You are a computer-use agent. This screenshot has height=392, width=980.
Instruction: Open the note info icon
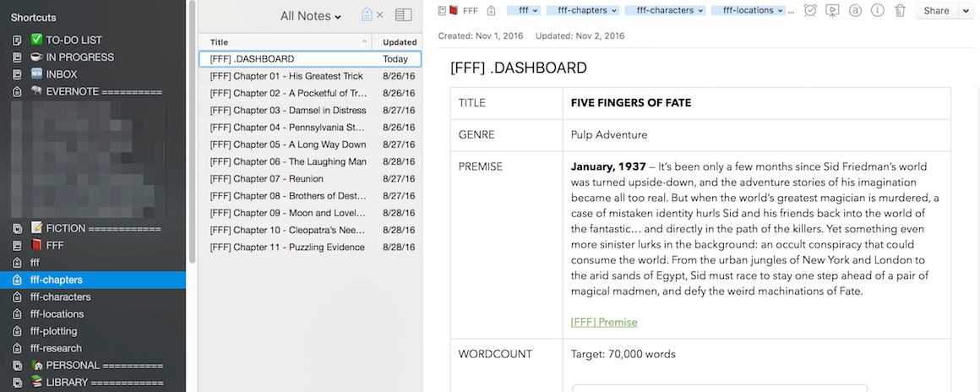click(x=878, y=11)
